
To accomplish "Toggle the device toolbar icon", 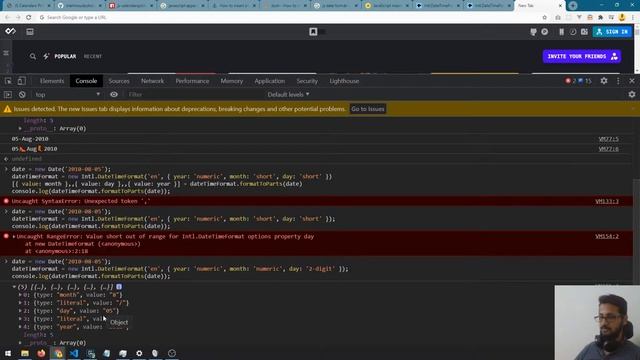I will pyautogui.click(x=21, y=81).
